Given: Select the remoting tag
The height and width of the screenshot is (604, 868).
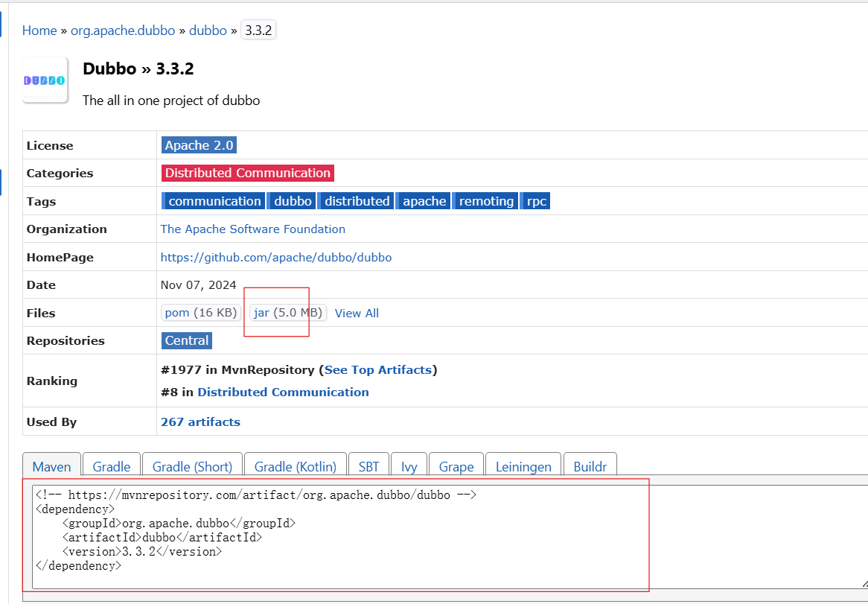Looking at the screenshot, I should click(485, 201).
